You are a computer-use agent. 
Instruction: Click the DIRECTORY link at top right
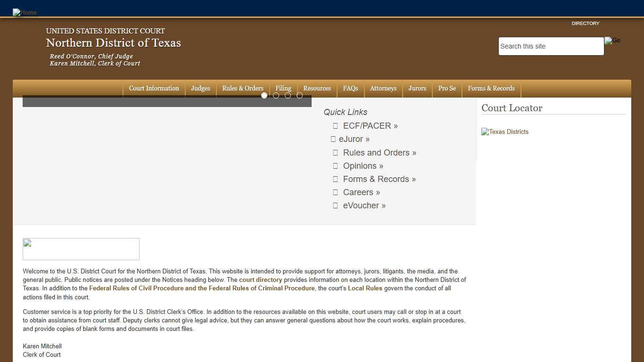click(586, 24)
